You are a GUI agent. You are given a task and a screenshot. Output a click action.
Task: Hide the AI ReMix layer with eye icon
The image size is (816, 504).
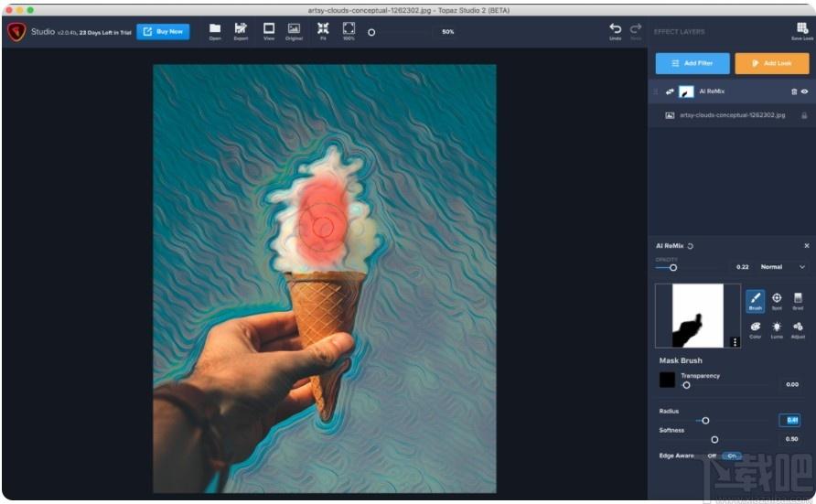coord(804,91)
